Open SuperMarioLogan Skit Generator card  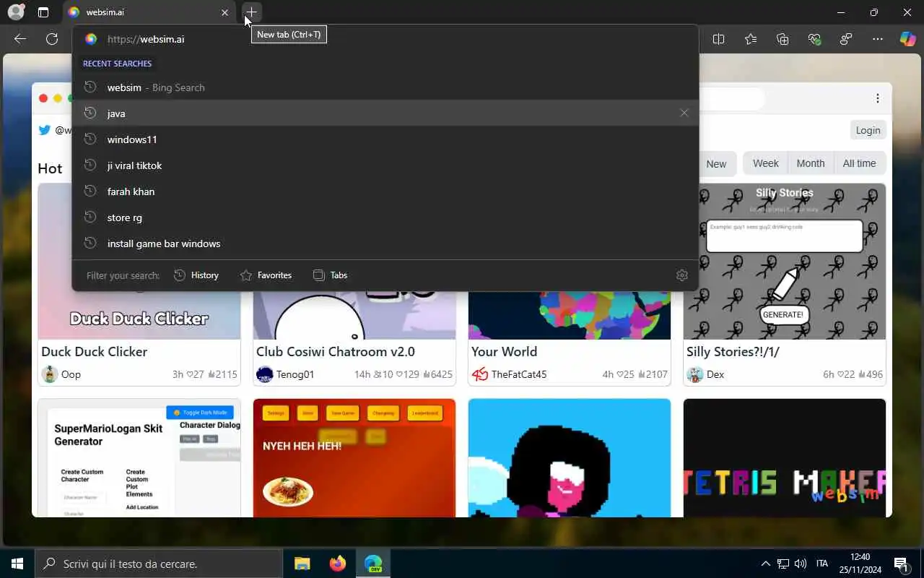point(139,458)
